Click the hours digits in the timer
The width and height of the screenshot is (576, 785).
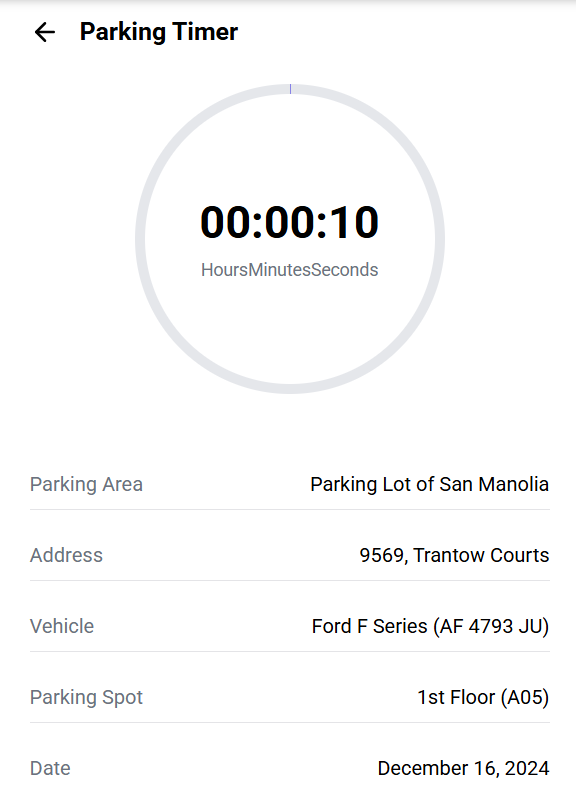click(226, 222)
